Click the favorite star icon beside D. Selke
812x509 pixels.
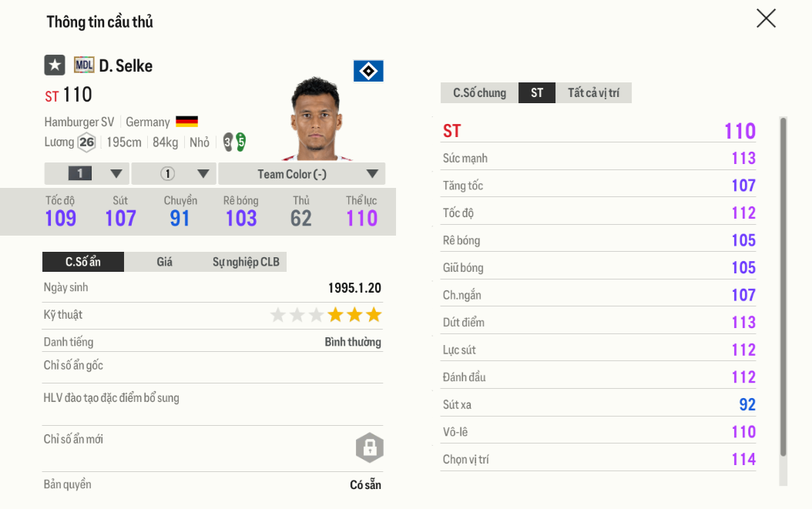click(55, 65)
